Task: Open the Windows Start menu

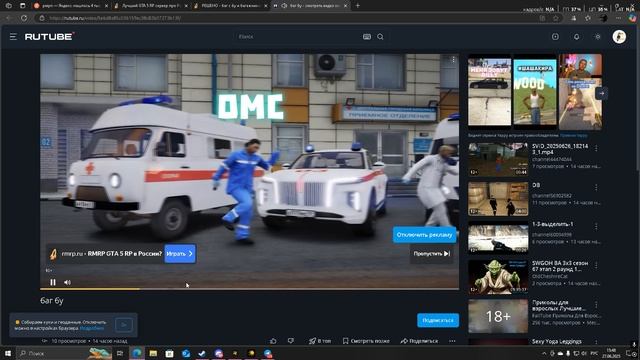Action: pos(7,353)
